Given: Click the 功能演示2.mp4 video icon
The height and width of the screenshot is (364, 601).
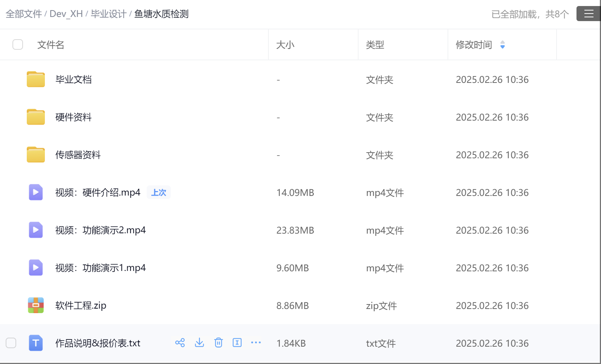Looking at the screenshot, I should pos(36,230).
